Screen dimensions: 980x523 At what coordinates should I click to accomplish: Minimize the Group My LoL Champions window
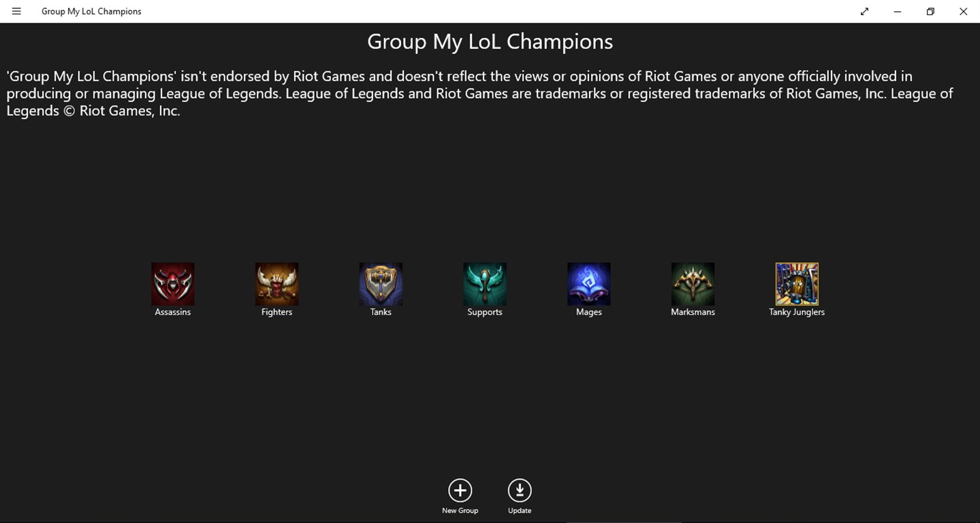point(898,12)
